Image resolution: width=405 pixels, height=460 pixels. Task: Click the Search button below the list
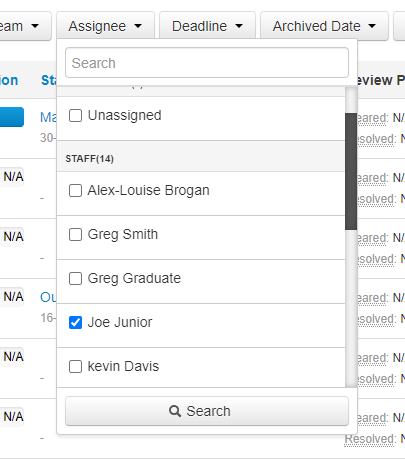click(207, 411)
